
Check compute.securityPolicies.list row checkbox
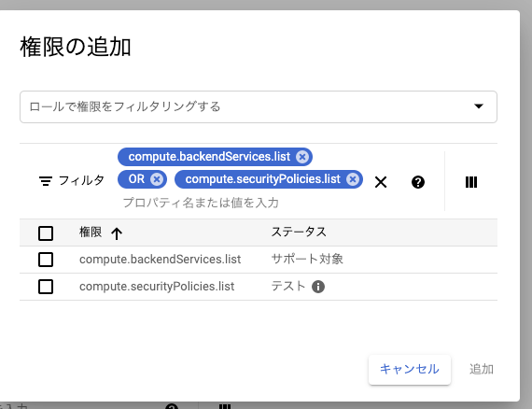tap(46, 287)
